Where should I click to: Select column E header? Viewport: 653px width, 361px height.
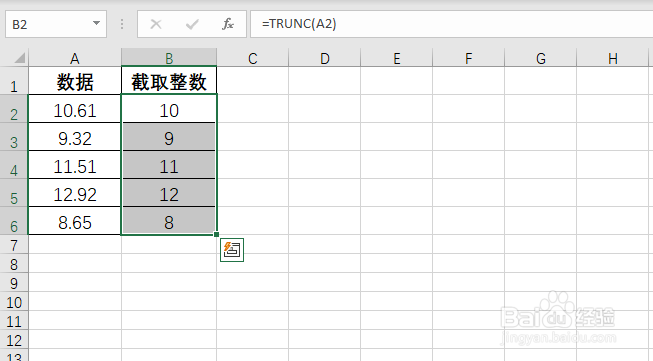point(396,58)
